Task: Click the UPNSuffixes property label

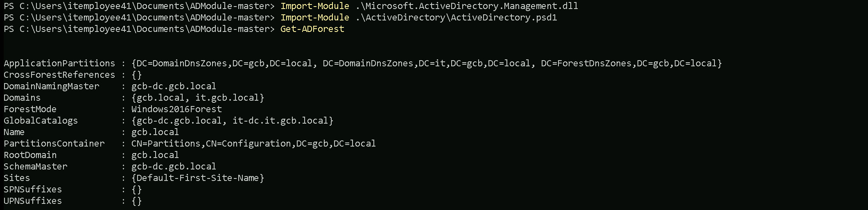Action: (x=33, y=201)
